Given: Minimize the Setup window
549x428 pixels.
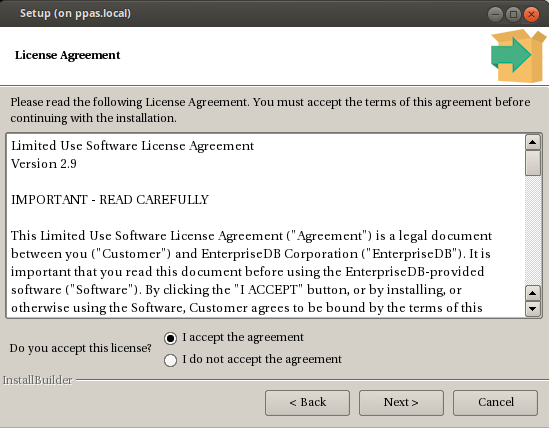Looking at the screenshot, I should click(495, 14).
